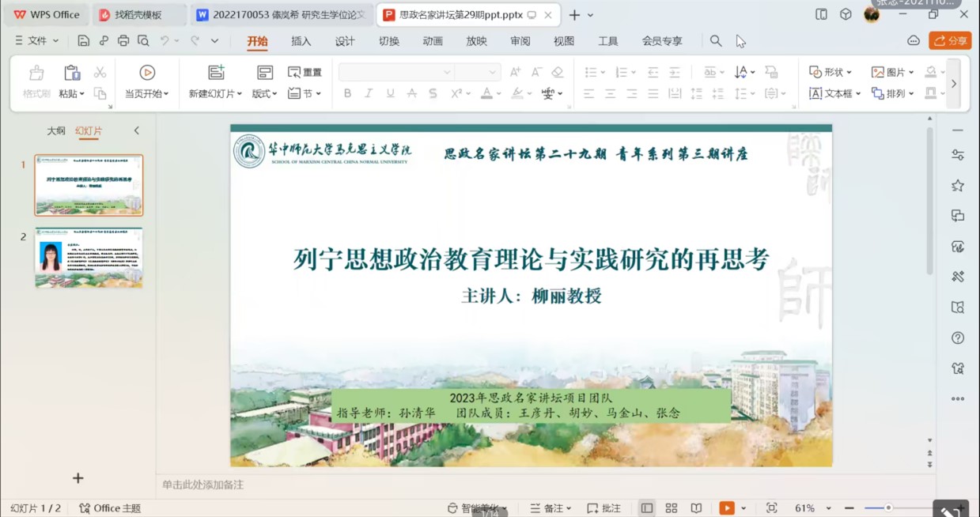The height and width of the screenshot is (517, 980).
Task: Select slide 2 thumbnail in panel
Action: (x=89, y=258)
